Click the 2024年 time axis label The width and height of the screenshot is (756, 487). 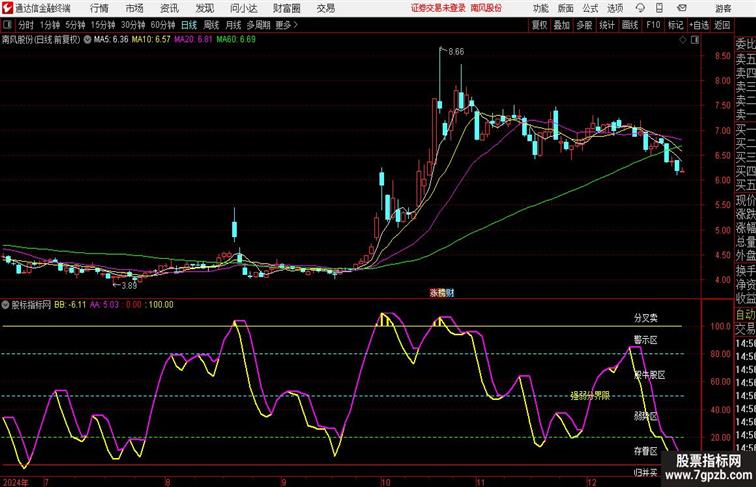(x=15, y=482)
